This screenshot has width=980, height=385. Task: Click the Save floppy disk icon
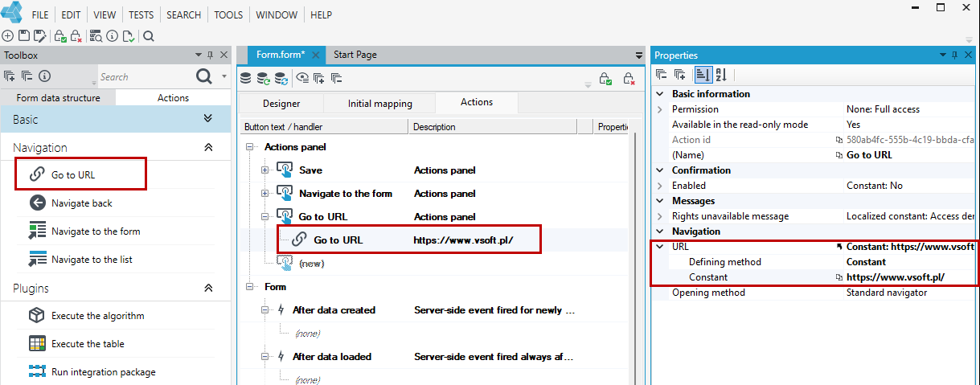click(x=23, y=36)
